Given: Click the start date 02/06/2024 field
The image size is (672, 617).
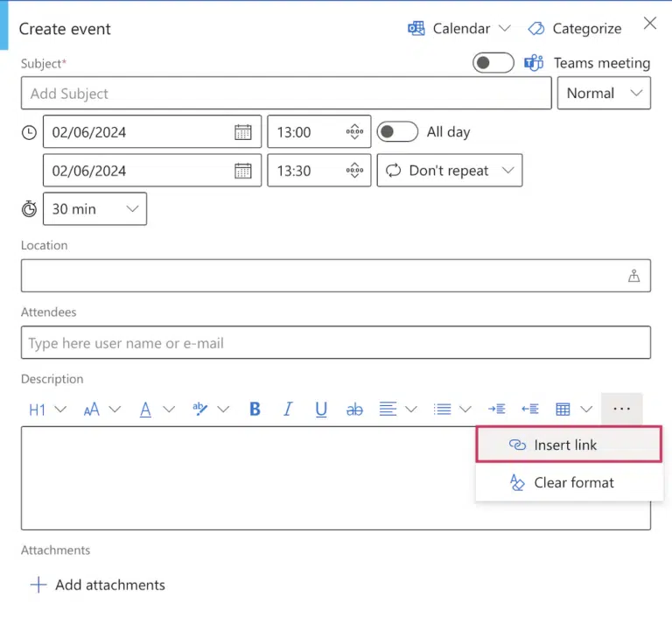Looking at the screenshot, I should [152, 131].
